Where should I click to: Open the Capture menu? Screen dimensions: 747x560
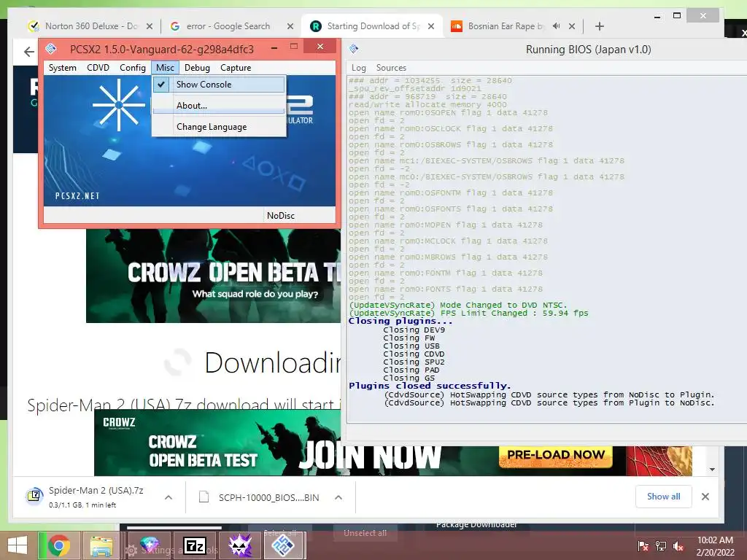pyautogui.click(x=236, y=68)
